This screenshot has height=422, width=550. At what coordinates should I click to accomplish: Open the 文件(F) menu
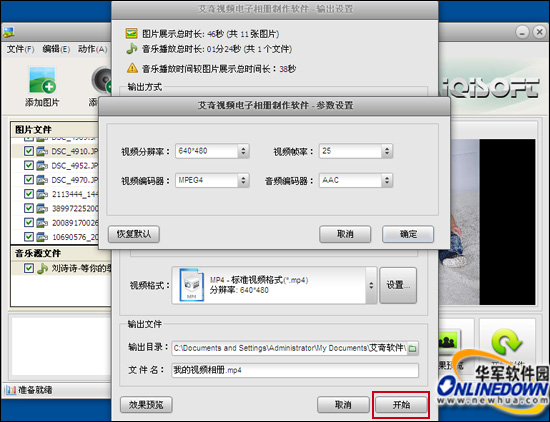click(x=20, y=49)
